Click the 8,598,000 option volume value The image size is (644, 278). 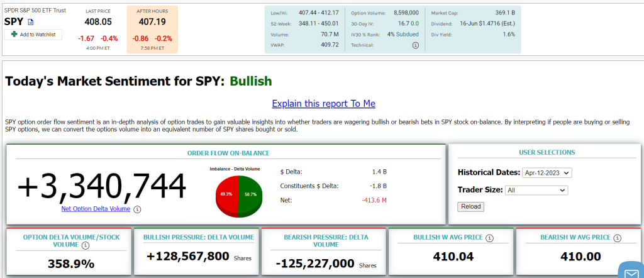pyautogui.click(x=406, y=13)
